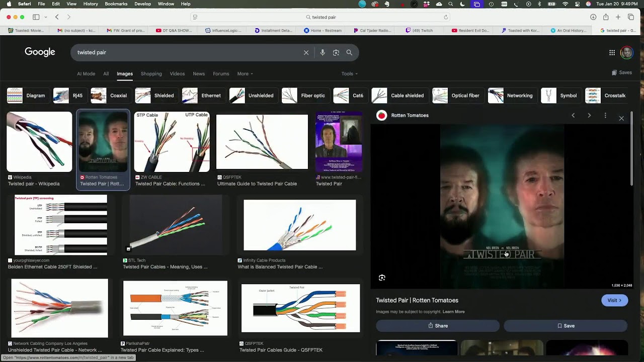
Task: Click preview panel vertical scrollbar
Action: pos(632,149)
